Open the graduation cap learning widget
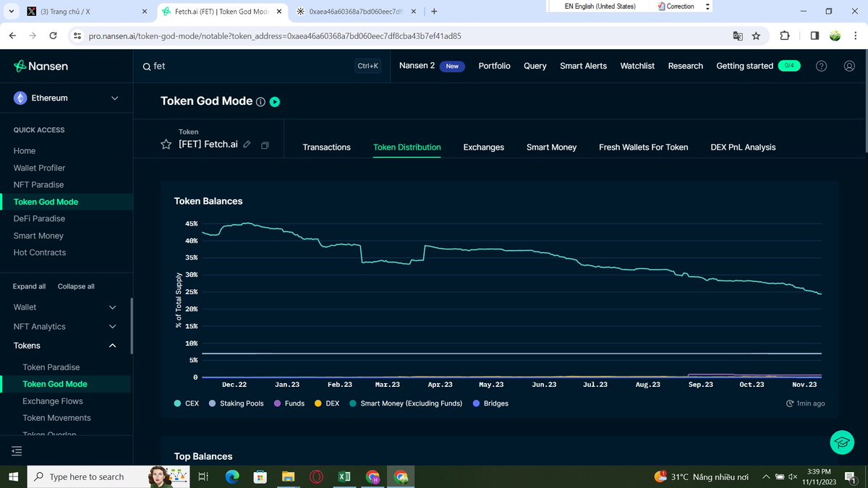Image resolution: width=868 pixels, height=488 pixels. 842,442
